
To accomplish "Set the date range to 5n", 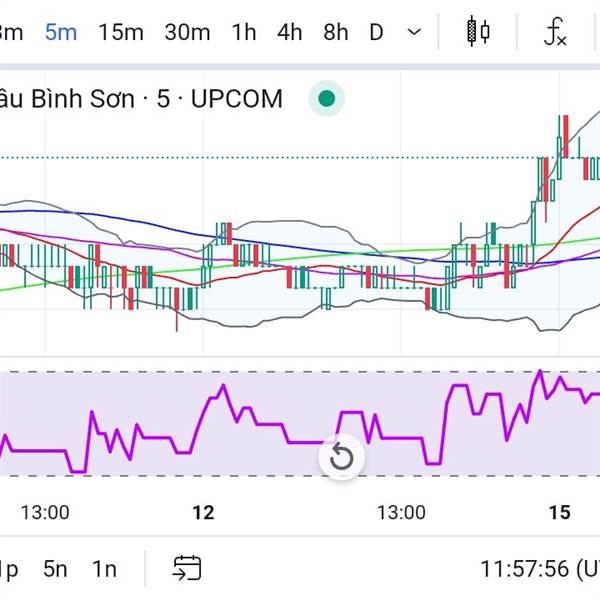I will pyautogui.click(x=56, y=569).
